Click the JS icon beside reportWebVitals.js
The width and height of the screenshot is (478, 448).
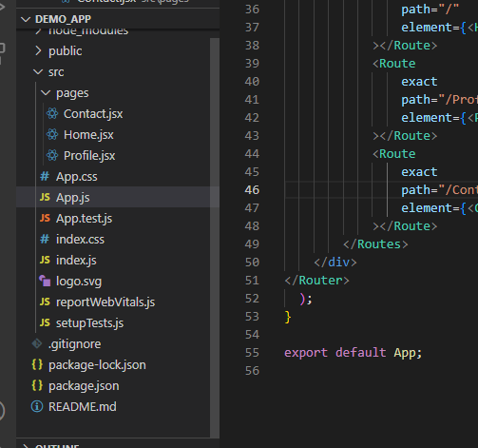coord(45,302)
